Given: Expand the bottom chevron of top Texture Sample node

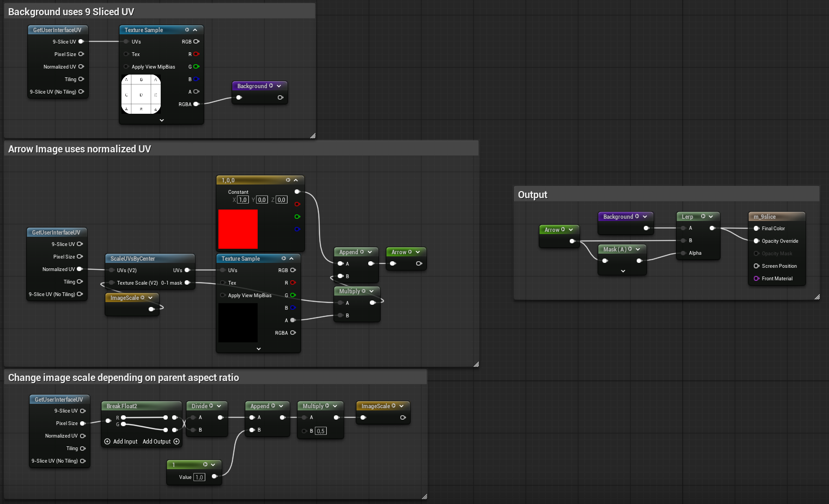Looking at the screenshot, I should [162, 120].
